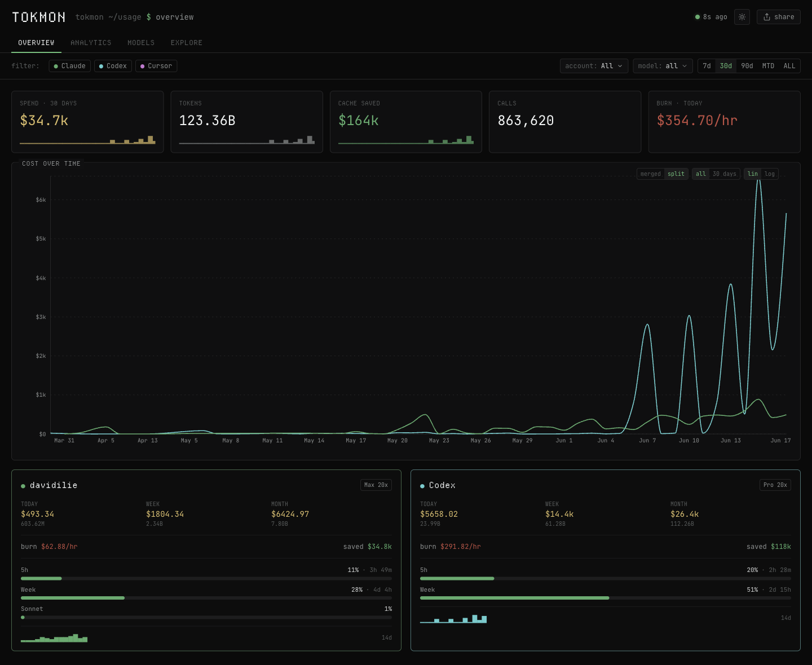This screenshot has width=812, height=665.
Task: Set chart range to 30 days
Action: tap(725, 174)
